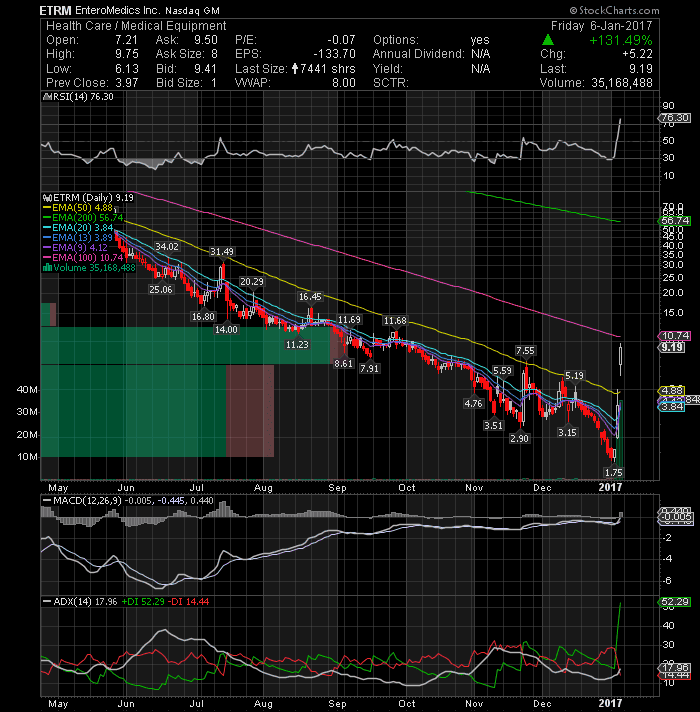Image resolution: width=700 pixels, height=712 pixels.
Task: Click the High price 9.75
Action: [126, 54]
